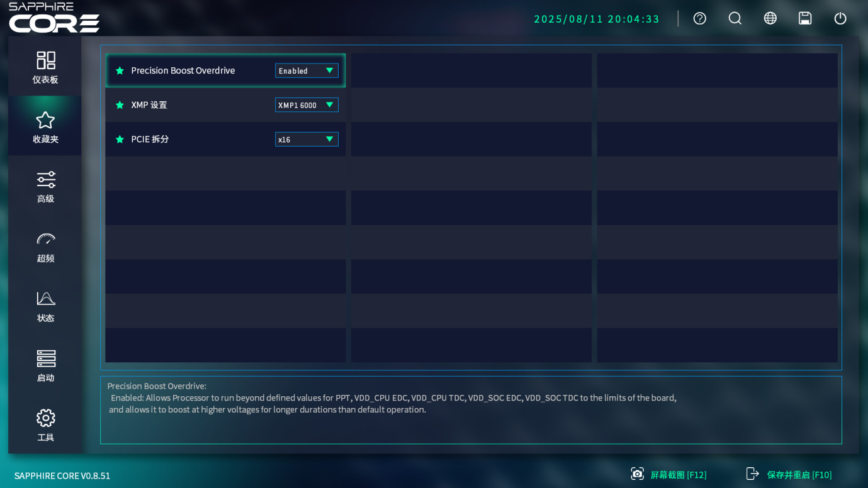
Task: Click the Precision Boost Overdrive help description
Action: pos(392,397)
